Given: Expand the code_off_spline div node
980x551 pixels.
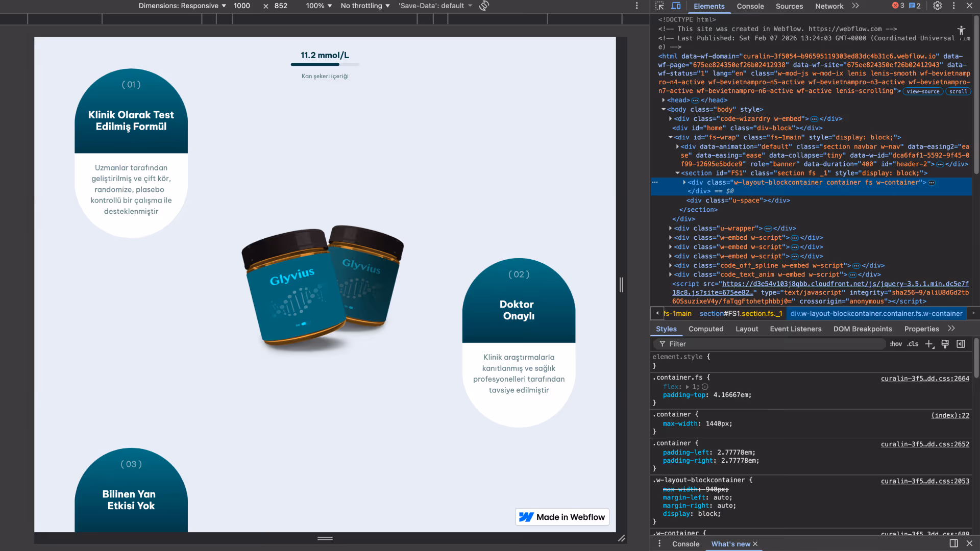Looking at the screenshot, I should click(x=670, y=266).
